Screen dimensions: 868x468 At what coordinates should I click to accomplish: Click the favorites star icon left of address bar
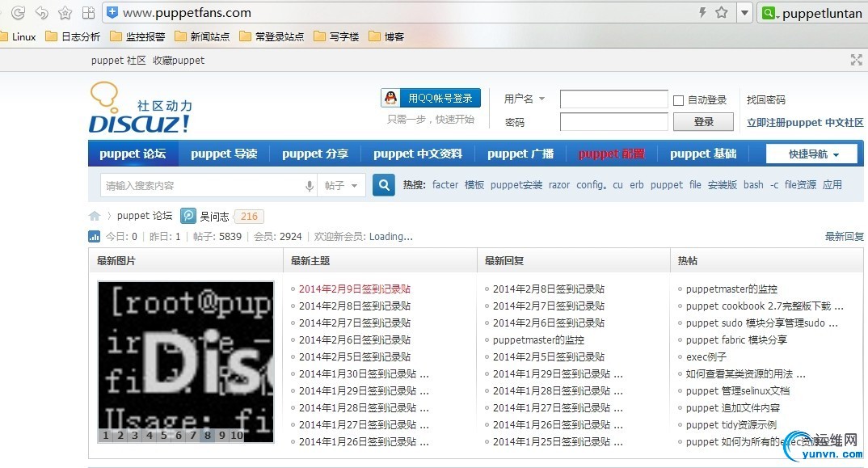[65, 12]
